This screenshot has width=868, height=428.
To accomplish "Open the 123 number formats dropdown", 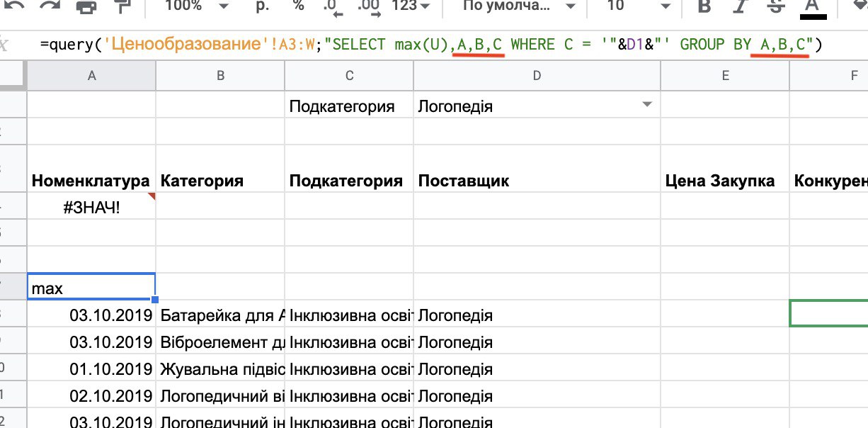I will (411, 6).
